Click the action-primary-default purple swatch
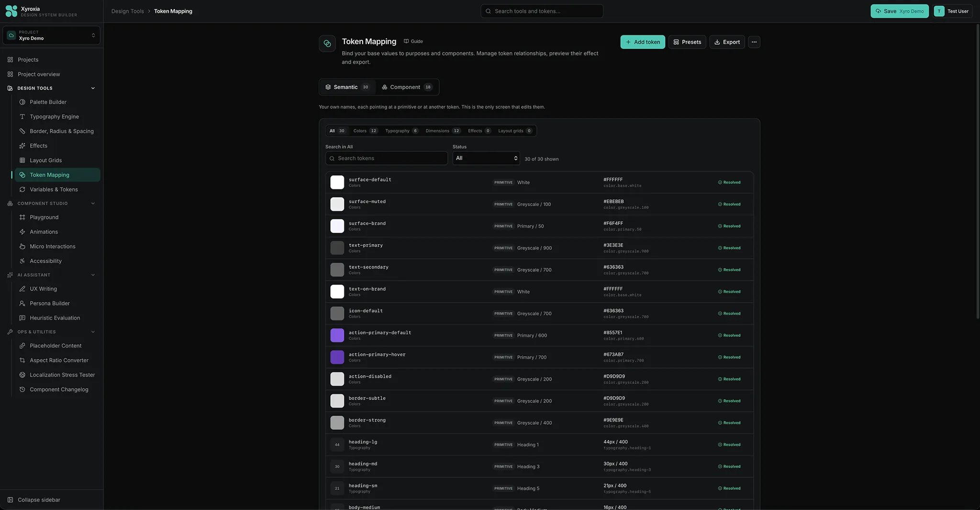This screenshot has width=980, height=510. pos(337,335)
